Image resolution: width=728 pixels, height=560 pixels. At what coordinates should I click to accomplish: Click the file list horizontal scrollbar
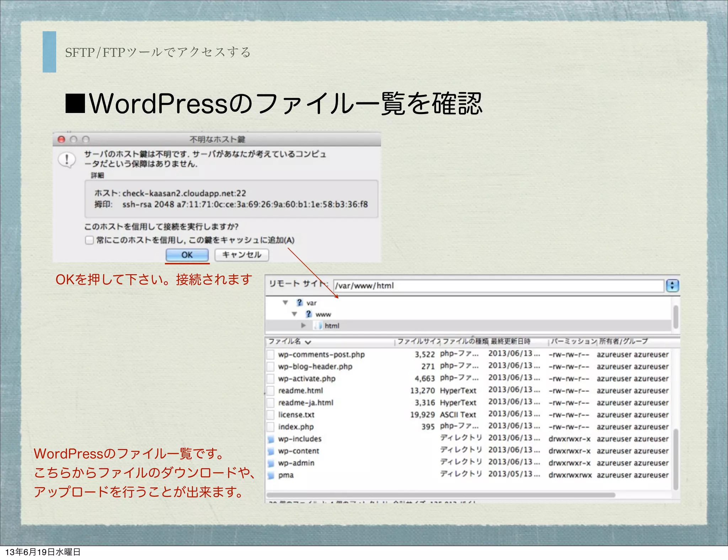coord(441,495)
